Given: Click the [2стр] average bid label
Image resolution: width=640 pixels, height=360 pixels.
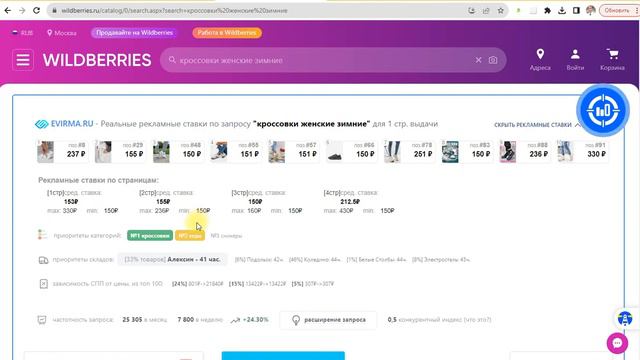Looking at the screenshot, I should (x=167, y=193).
